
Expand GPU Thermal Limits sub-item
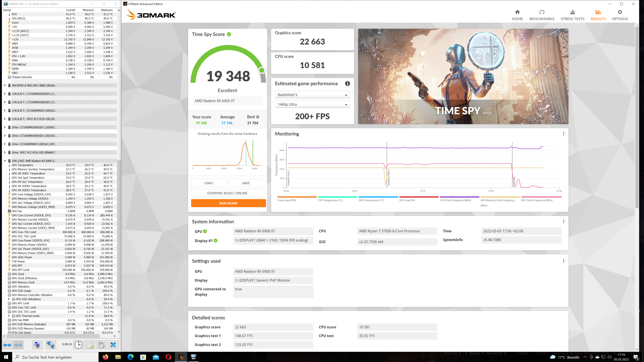tap(9, 316)
